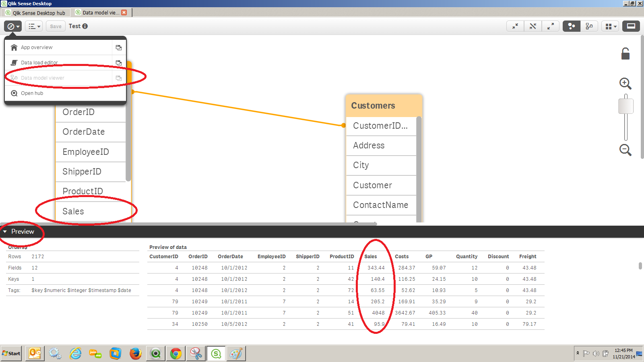644x362 pixels.
Task: Show hidden tray icons arrow
Action: click(x=578, y=353)
